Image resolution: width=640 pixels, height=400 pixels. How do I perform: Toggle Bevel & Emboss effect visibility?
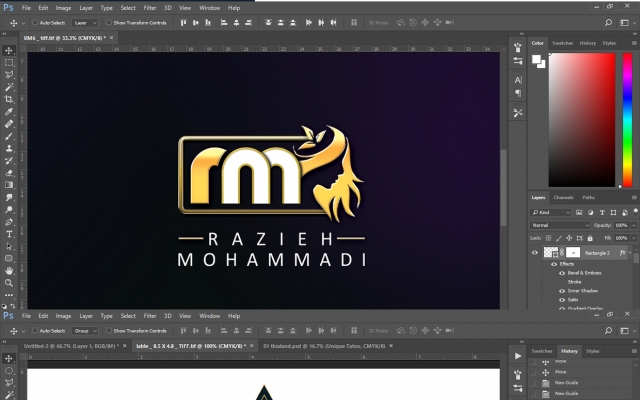[x=562, y=273]
